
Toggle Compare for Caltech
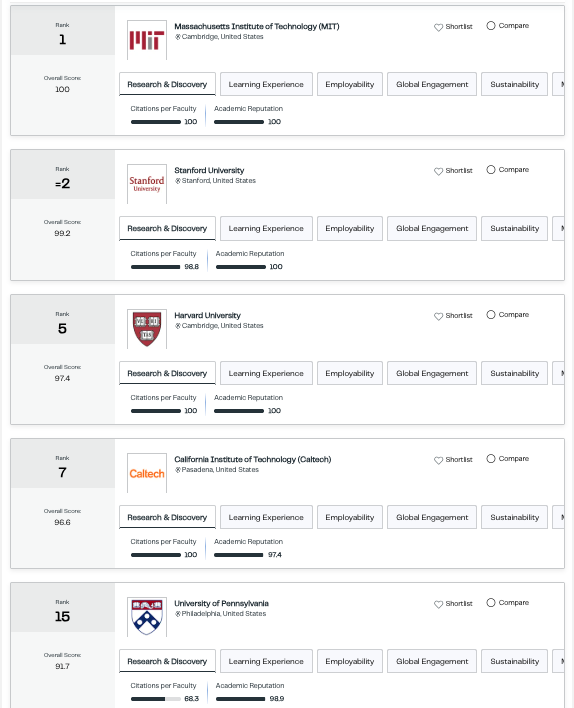point(491,459)
